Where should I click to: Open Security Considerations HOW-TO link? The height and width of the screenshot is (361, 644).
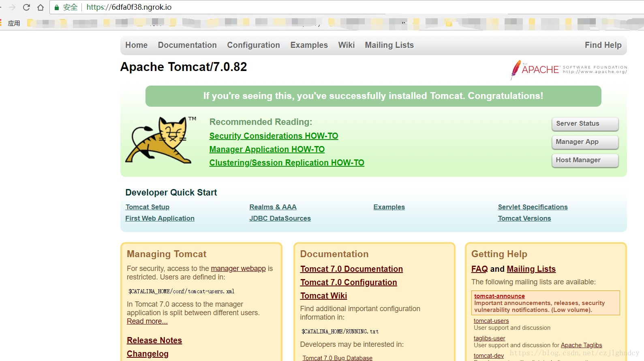pyautogui.click(x=274, y=136)
